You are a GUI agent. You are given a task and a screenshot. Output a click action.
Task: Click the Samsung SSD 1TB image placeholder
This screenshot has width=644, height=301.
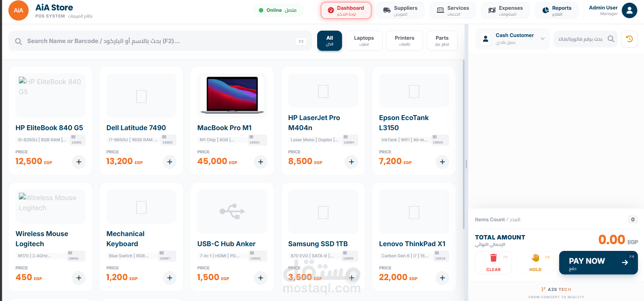(x=323, y=211)
